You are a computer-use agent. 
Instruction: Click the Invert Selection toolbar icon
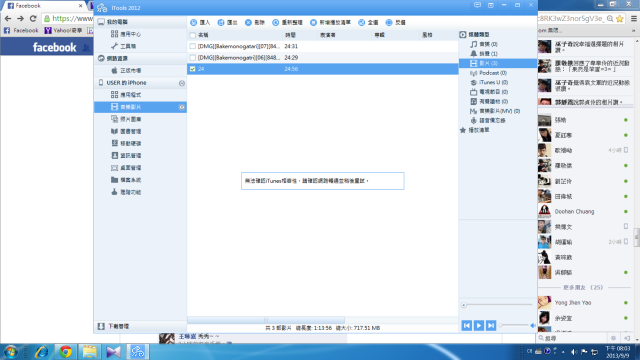(x=389, y=22)
